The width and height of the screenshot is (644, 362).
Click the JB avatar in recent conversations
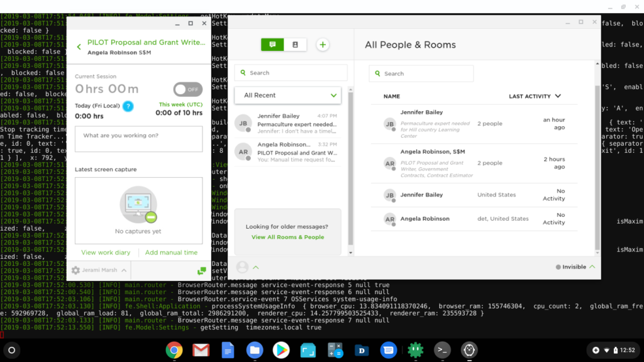[x=243, y=123]
